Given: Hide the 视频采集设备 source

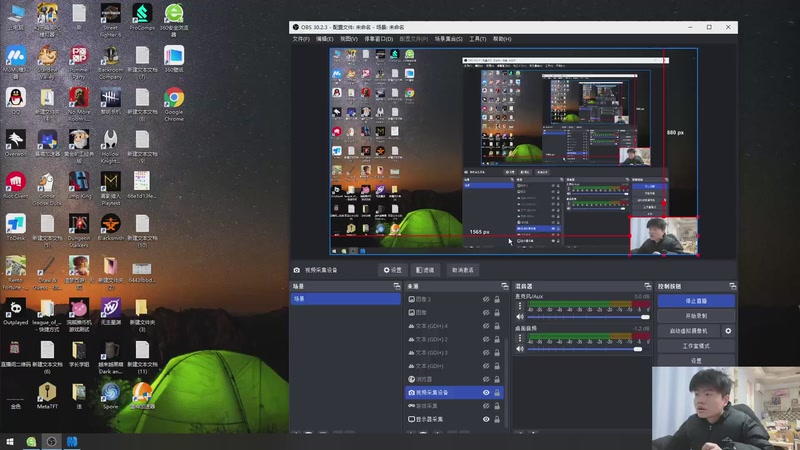Looking at the screenshot, I should tap(486, 392).
